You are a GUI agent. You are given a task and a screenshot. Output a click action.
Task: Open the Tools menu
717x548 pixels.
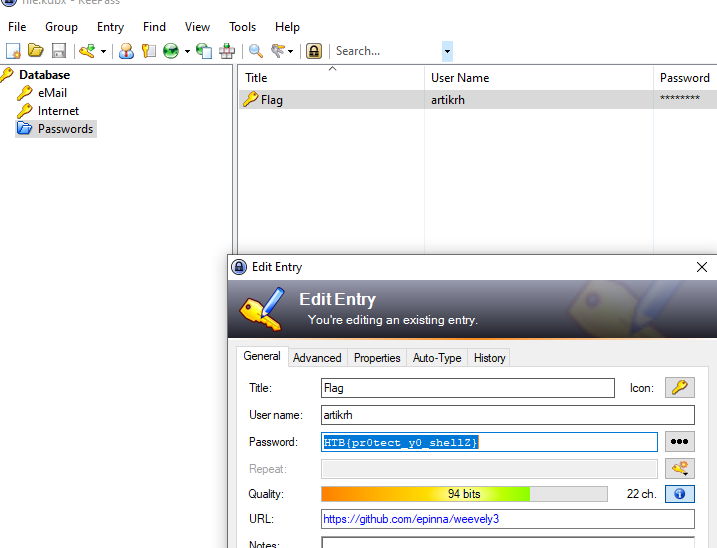click(x=242, y=27)
